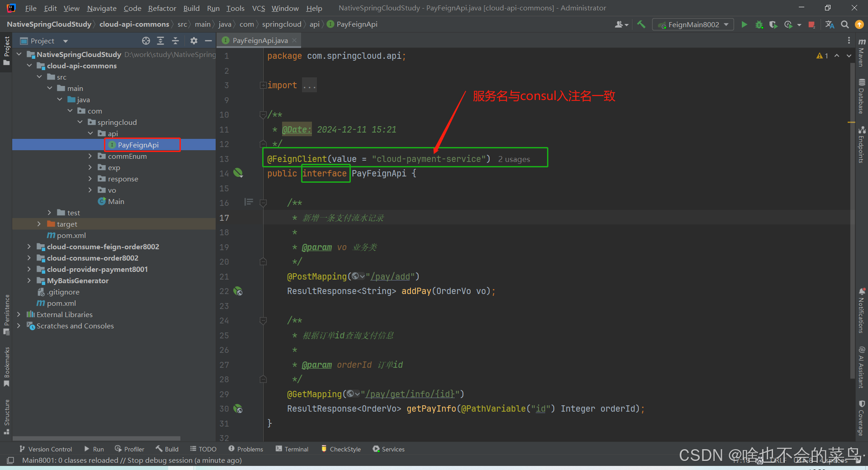
Task: Open the FeignMain8002 run configuration dropdown
Action: 725,24
